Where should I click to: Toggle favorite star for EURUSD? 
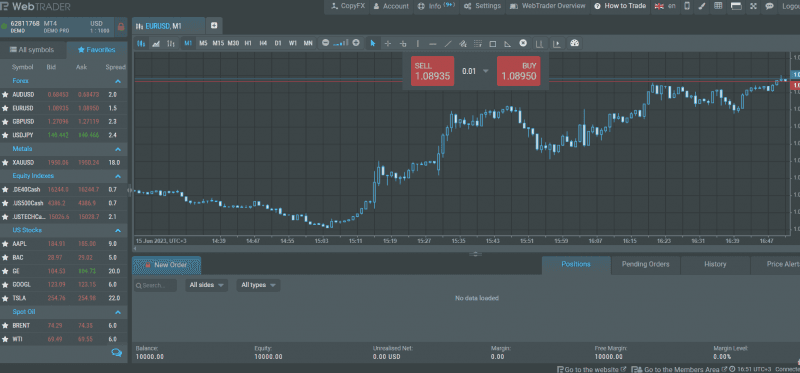[5, 108]
